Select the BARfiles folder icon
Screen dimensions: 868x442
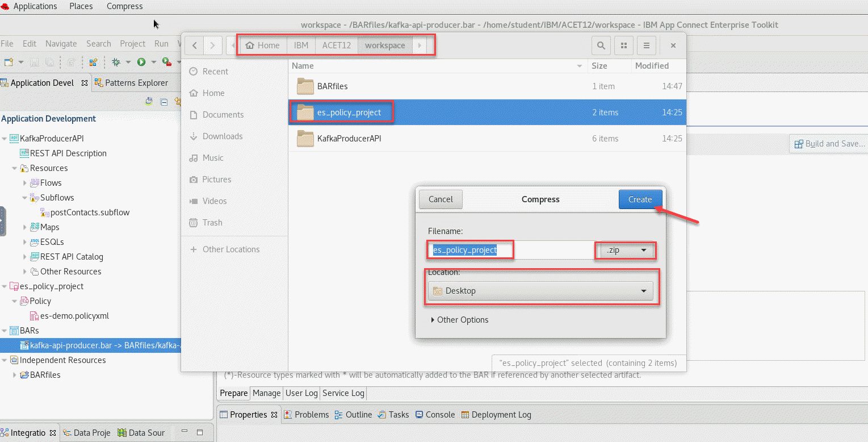point(305,86)
